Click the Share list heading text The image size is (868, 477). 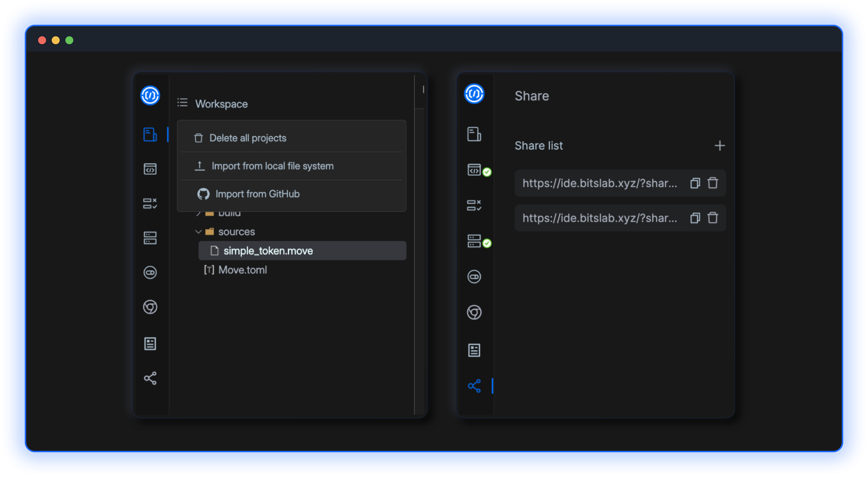(x=538, y=146)
